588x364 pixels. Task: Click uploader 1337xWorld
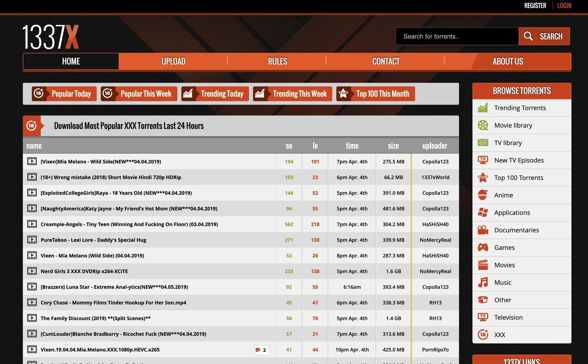[435, 177]
